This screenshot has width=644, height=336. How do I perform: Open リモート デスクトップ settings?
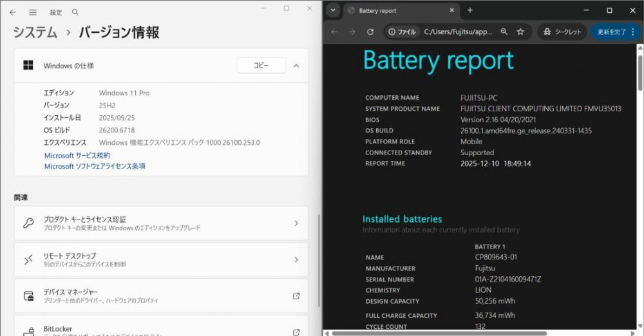point(161,259)
